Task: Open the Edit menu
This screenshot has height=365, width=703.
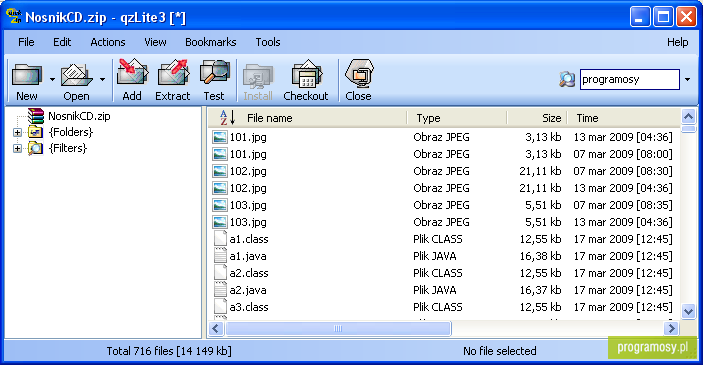Action: (x=62, y=42)
